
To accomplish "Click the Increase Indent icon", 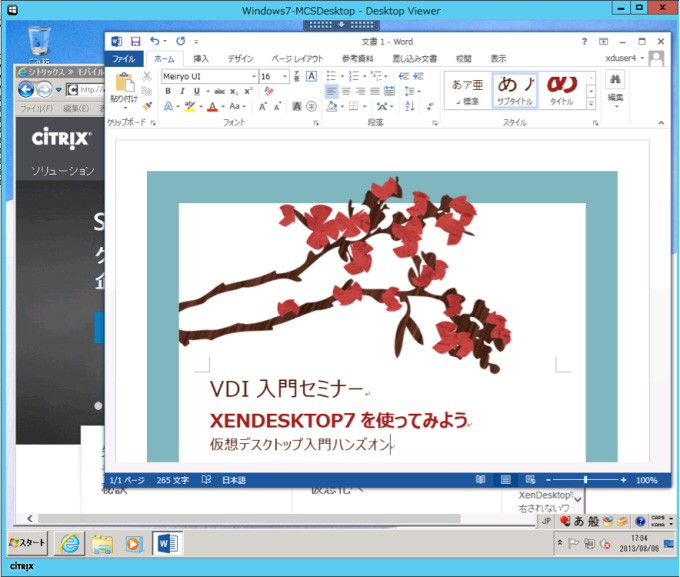I will (418, 76).
